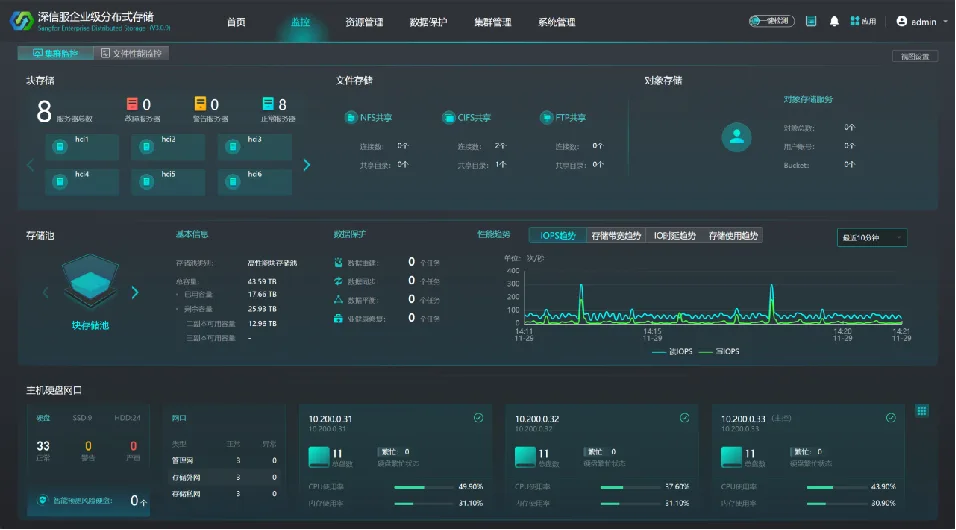Open the notification bell icon
The height and width of the screenshot is (530, 956).
coord(834,21)
